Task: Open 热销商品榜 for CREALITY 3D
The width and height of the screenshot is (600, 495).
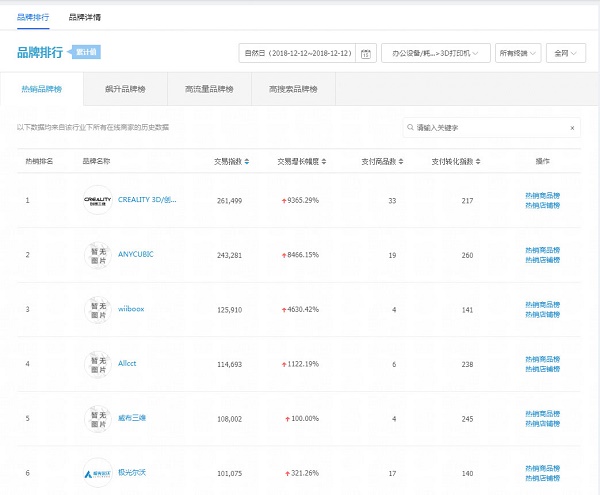Action: coord(542,195)
